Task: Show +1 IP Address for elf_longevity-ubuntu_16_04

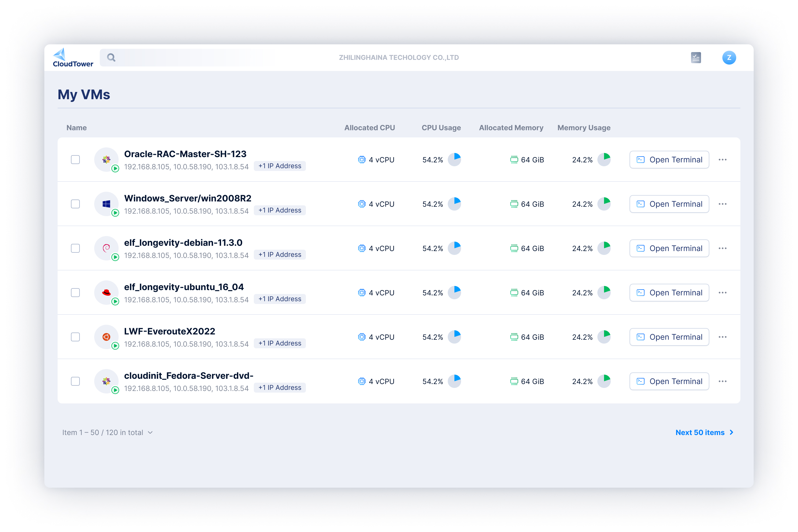Action: pos(280,299)
